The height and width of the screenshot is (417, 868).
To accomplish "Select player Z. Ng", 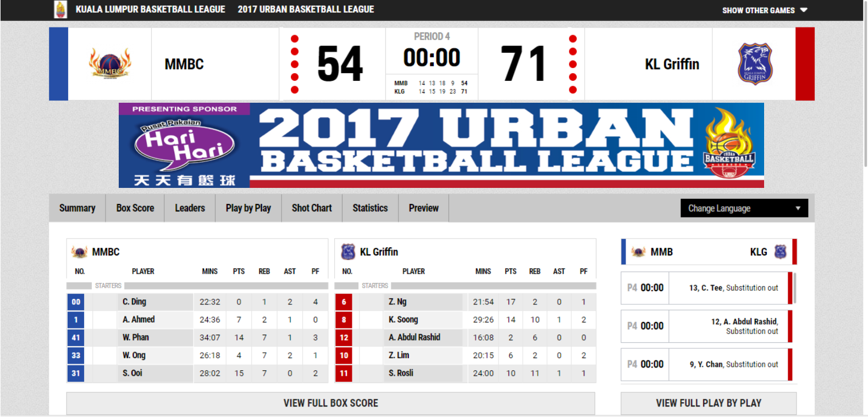I will 397,302.
